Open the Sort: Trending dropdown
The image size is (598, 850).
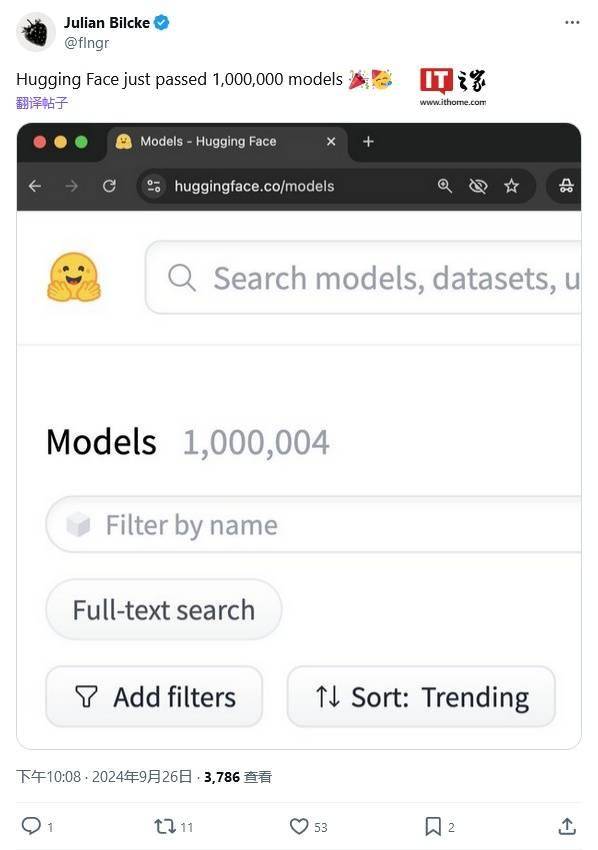[421, 697]
